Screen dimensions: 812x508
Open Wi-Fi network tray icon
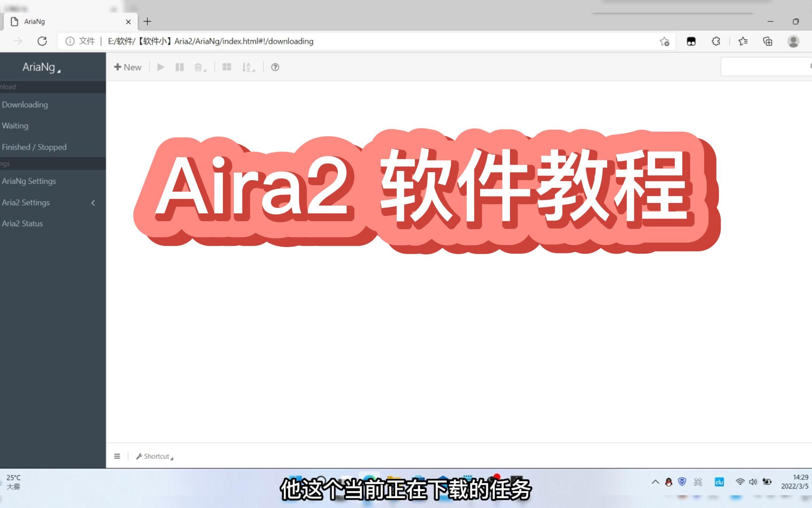click(740, 482)
